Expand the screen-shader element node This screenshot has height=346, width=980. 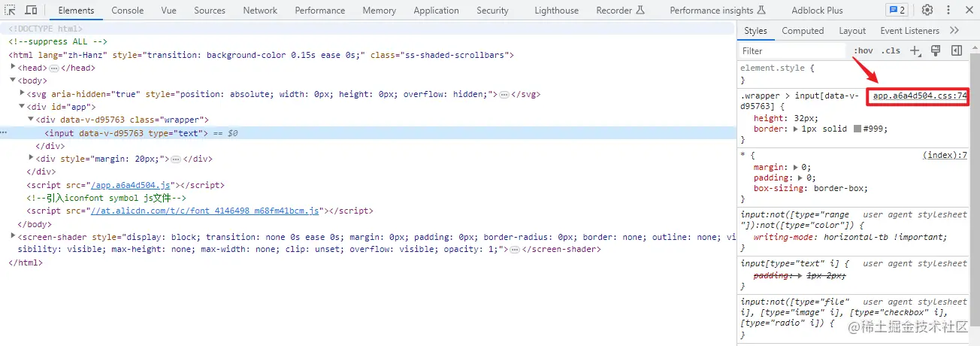point(13,236)
